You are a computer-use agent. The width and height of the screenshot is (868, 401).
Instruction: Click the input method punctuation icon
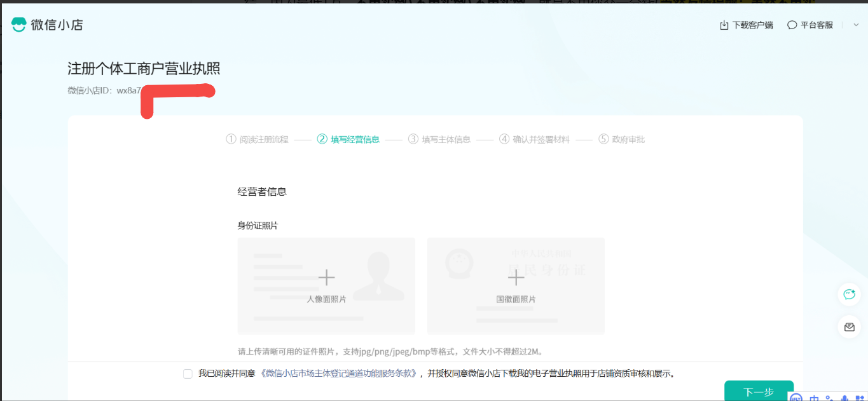coord(829,398)
